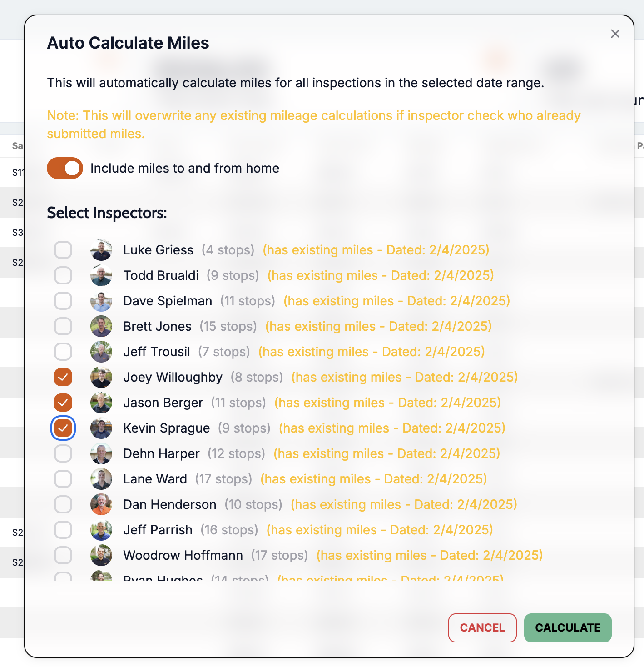Click Todd Brualdi's profile picture
This screenshot has width=644, height=667.
pyautogui.click(x=101, y=275)
